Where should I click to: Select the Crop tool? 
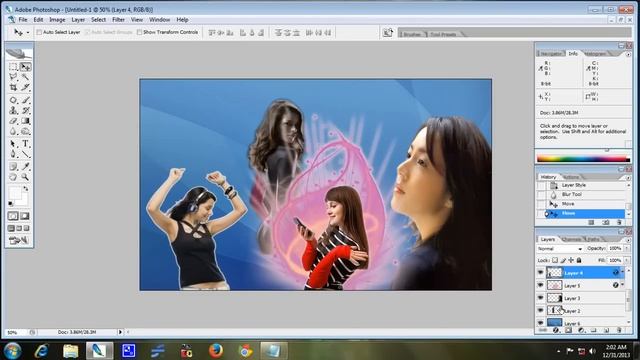tap(13, 87)
